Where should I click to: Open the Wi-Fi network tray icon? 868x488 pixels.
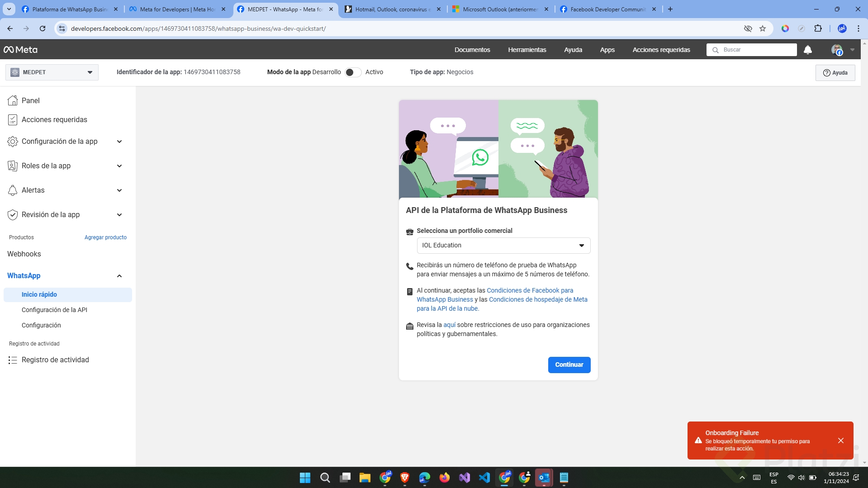(791, 478)
